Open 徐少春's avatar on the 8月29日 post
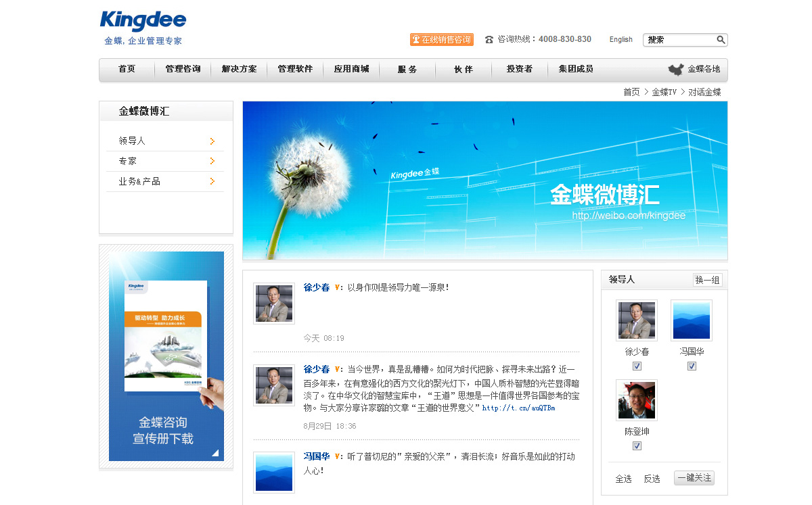The height and width of the screenshot is (505, 812). pos(274,385)
